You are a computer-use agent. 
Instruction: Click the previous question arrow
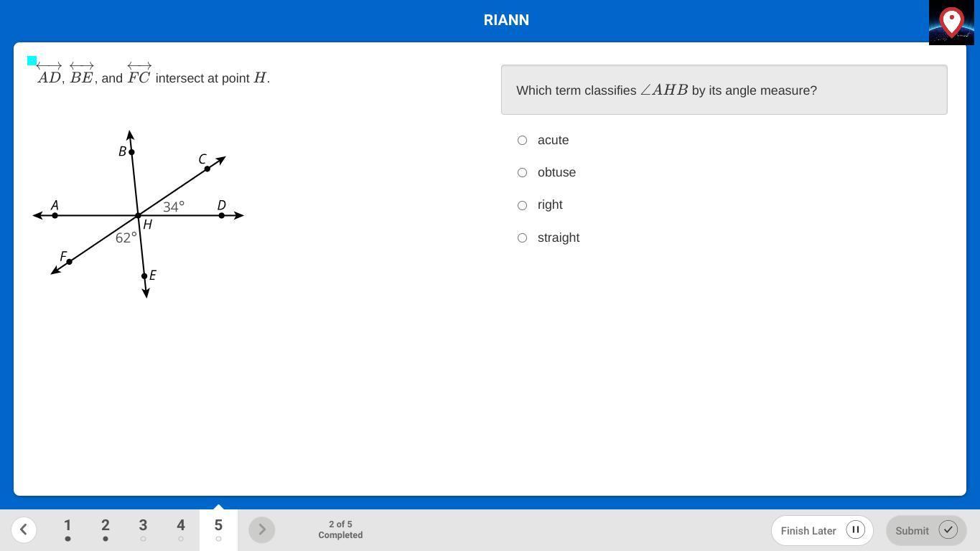click(24, 530)
